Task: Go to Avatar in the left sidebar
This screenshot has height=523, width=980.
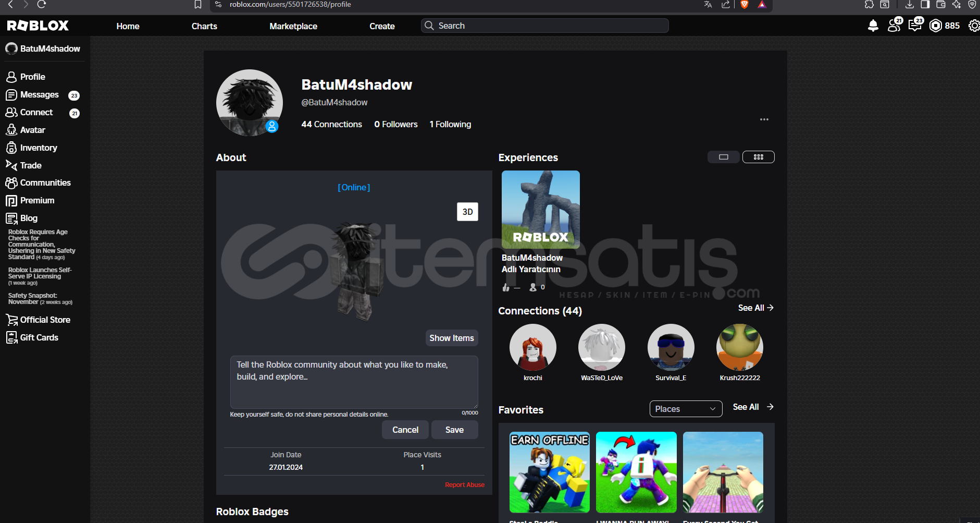Action: pyautogui.click(x=26, y=130)
